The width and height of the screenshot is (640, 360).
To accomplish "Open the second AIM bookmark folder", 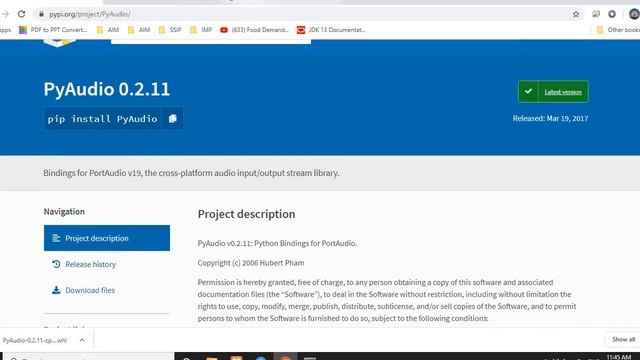I will click(x=139, y=30).
